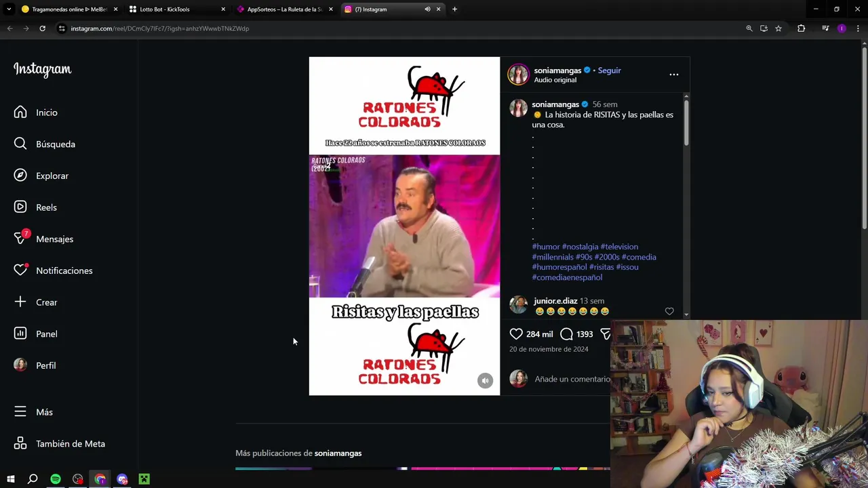Open Notificaciones heart icon in sidebar
The image size is (868, 488).
click(x=21, y=270)
